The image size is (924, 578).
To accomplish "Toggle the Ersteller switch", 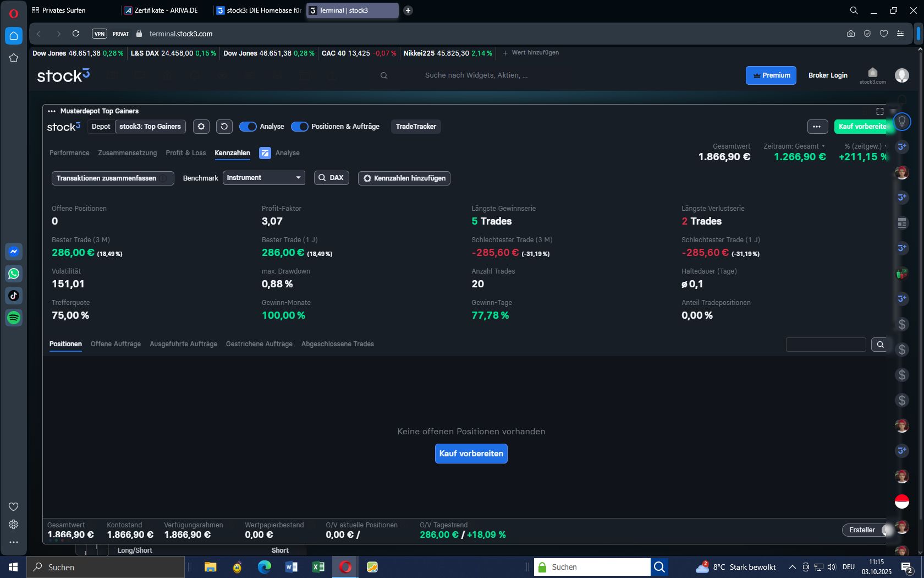I will point(886,530).
